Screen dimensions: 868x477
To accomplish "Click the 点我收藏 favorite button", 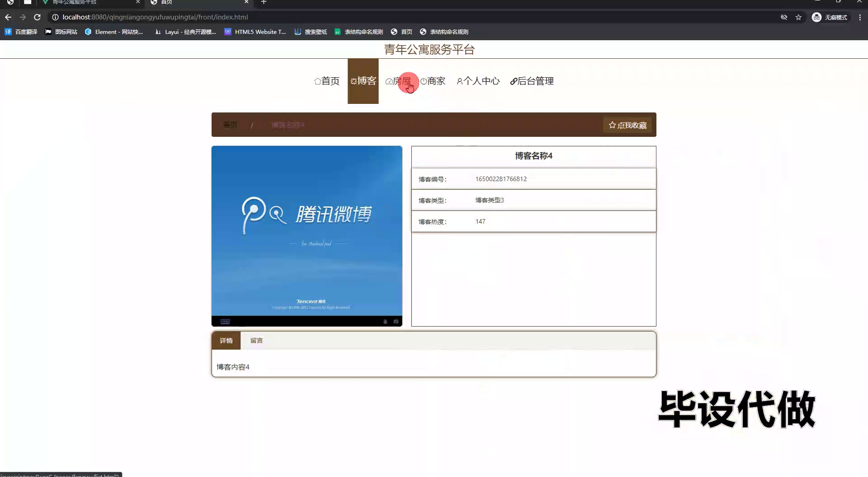I will pyautogui.click(x=627, y=125).
